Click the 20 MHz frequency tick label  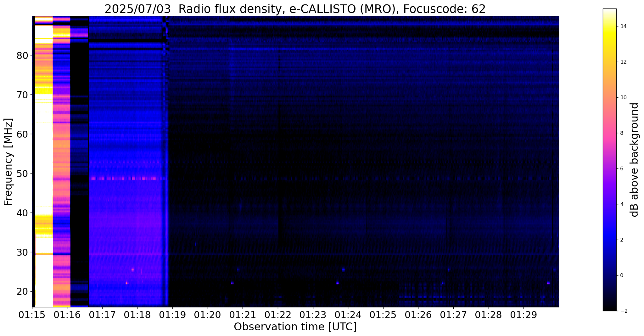pyautogui.click(x=22, y=292)
